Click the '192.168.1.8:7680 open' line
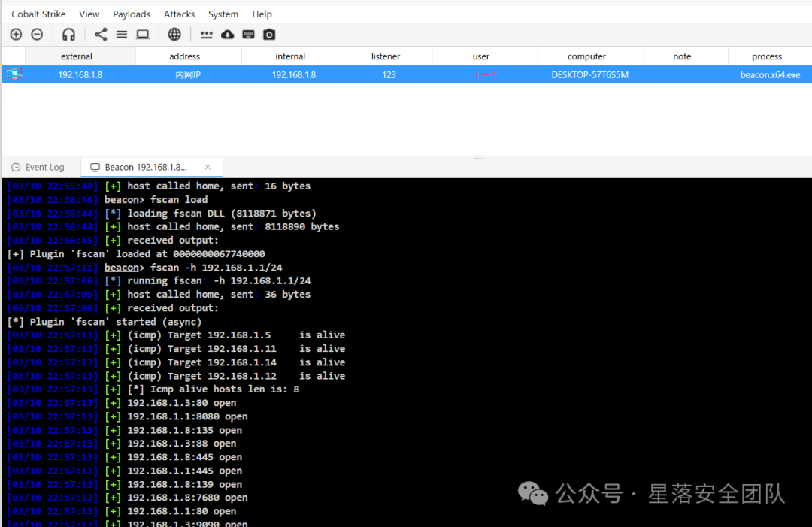812x527 pixels. (x=187, y=498)
